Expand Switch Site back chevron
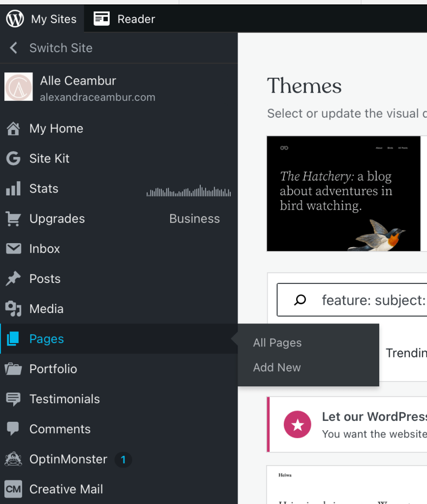The height and width of the screenshot is (504, 427). 14,48
